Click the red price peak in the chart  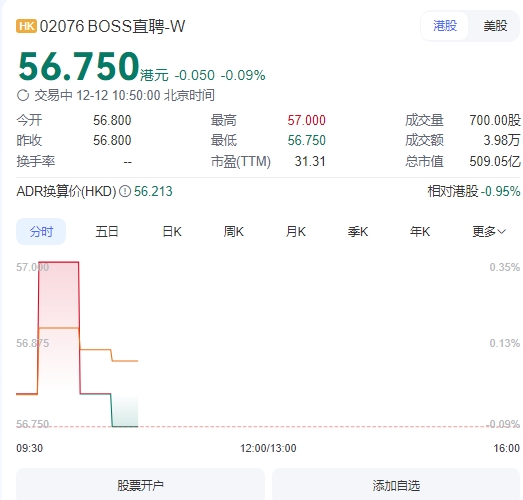(x=59, y=262)
